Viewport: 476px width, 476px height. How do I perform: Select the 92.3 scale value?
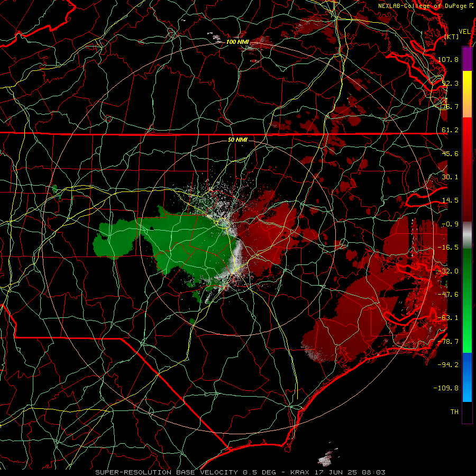pyautogui.click(x=450, y=83)
